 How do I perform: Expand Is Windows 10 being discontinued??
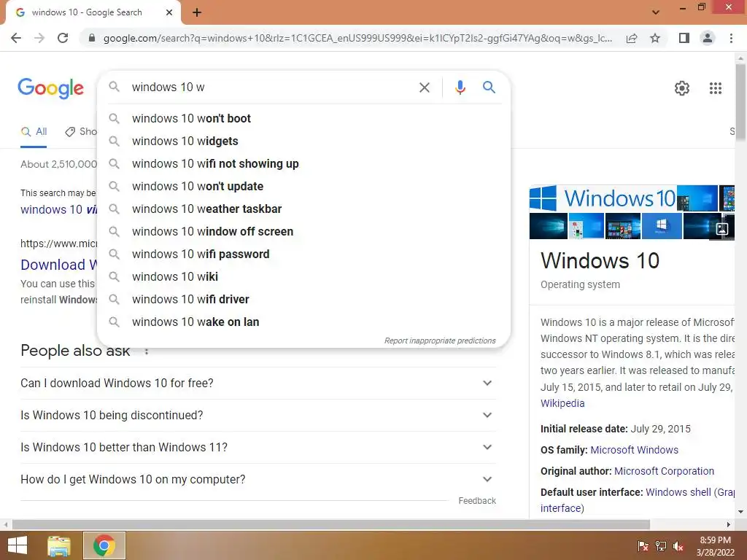coord(258,415)
